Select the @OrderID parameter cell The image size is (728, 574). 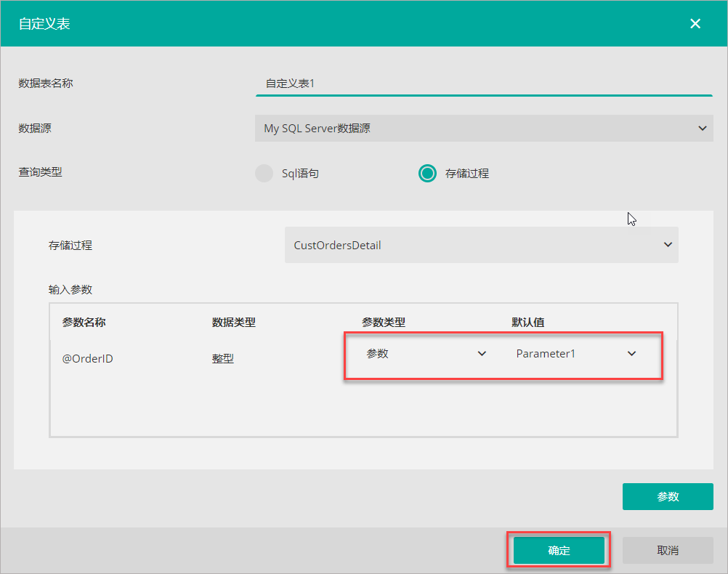click(88, 358)
